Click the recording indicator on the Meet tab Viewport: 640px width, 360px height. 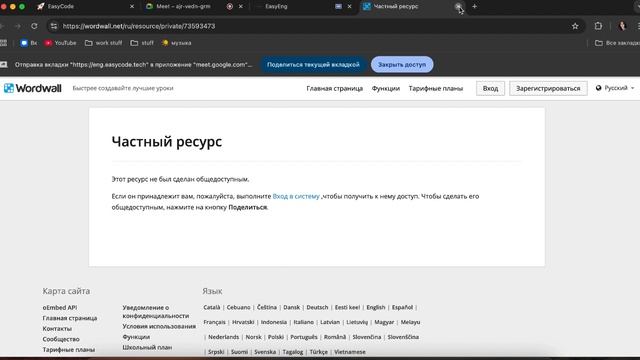(230, 7)
